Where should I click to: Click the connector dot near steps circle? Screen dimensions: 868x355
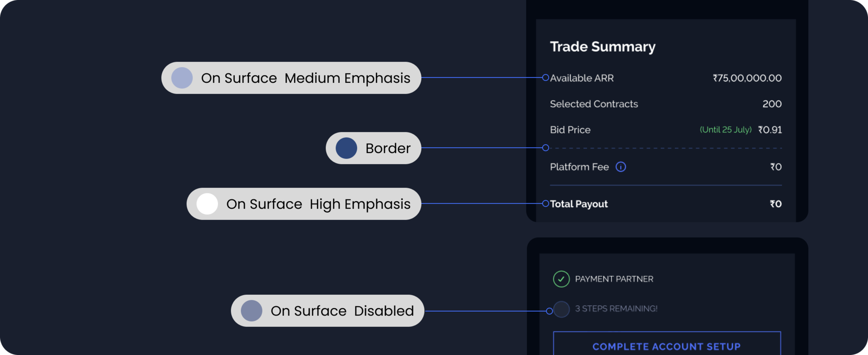point(549,311)
